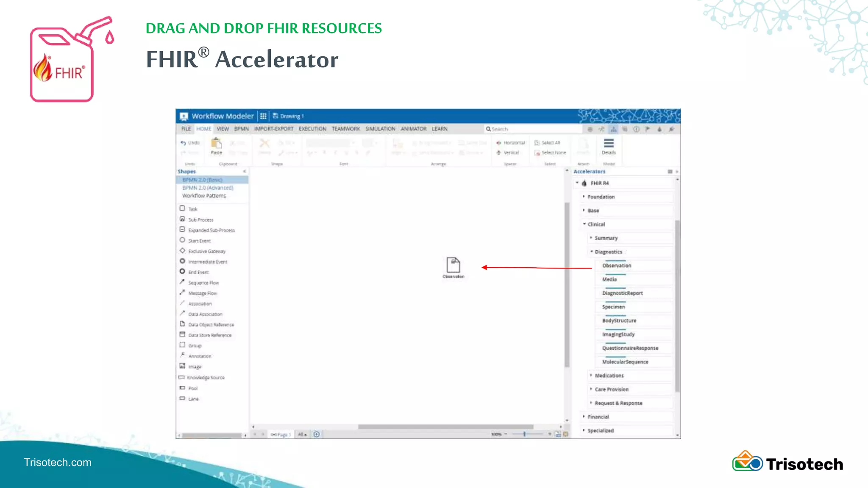
Task: Click in the Search field
Action: (533, 129)
